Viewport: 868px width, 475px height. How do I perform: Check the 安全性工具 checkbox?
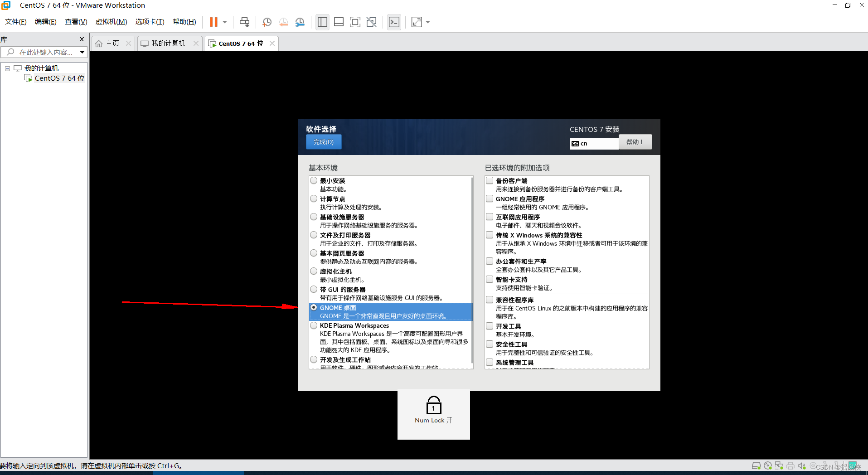point(490,344)
